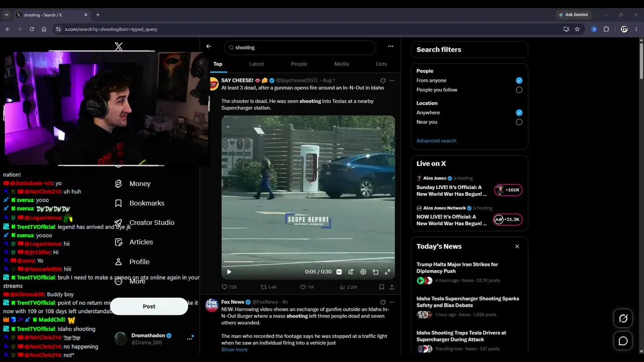Close the Today's News panel
This screenshot has width=644, height=362.
517,246
